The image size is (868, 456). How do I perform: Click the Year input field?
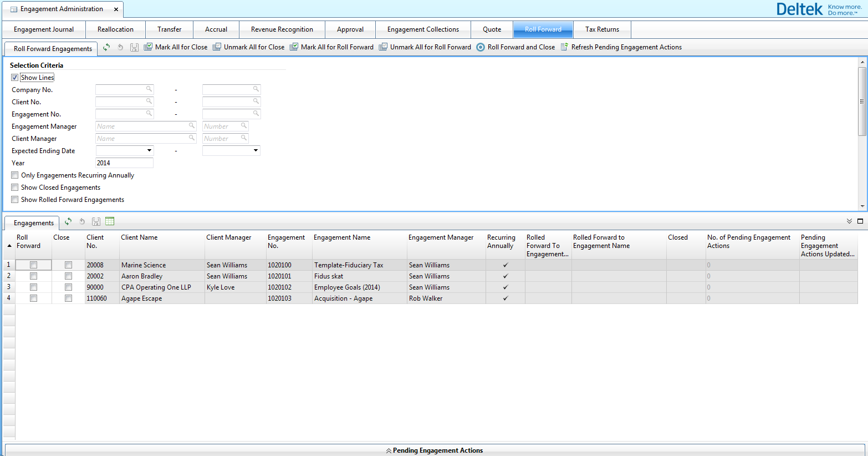tap(124, 163)
